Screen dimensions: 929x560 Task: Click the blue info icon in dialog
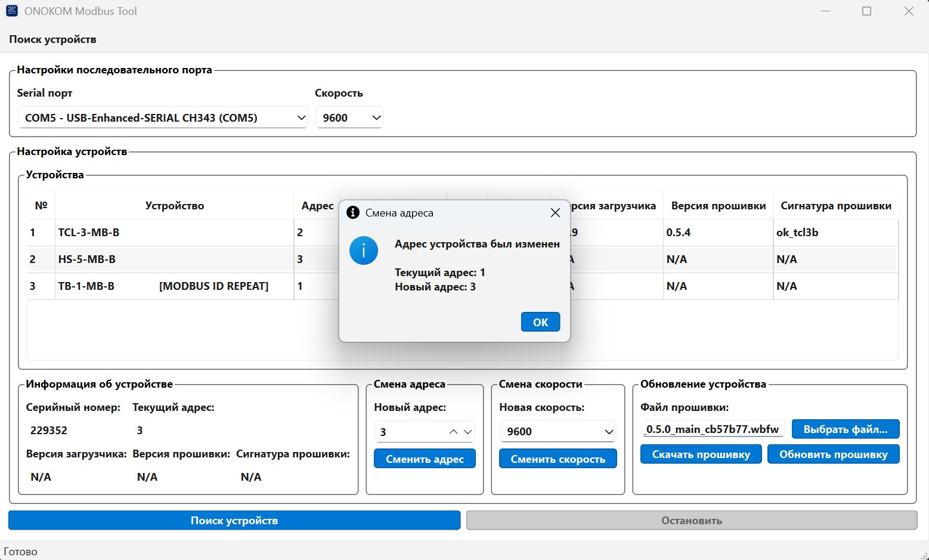[x=364, y=250]
